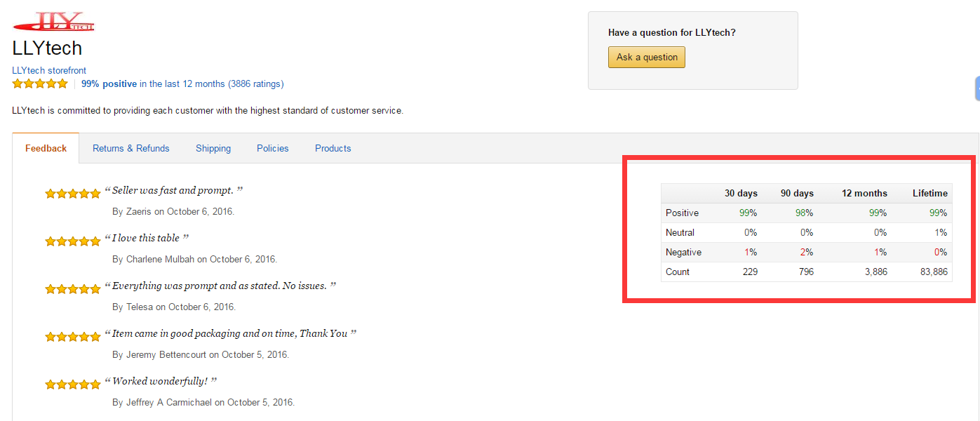
Task: Click '99% positive in the last 12 months' link
Action: [x=182, y=83]
